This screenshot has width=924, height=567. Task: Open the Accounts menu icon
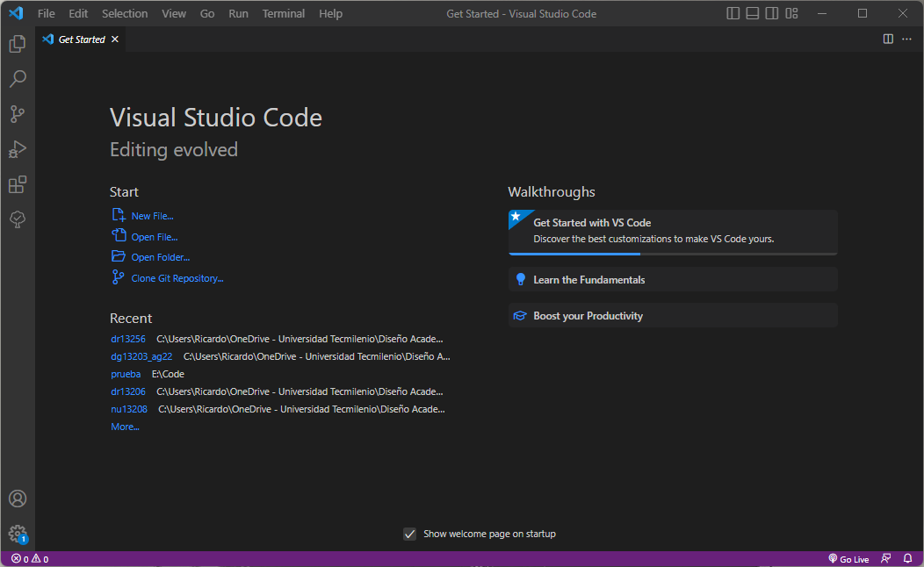(x=18, y=499)
